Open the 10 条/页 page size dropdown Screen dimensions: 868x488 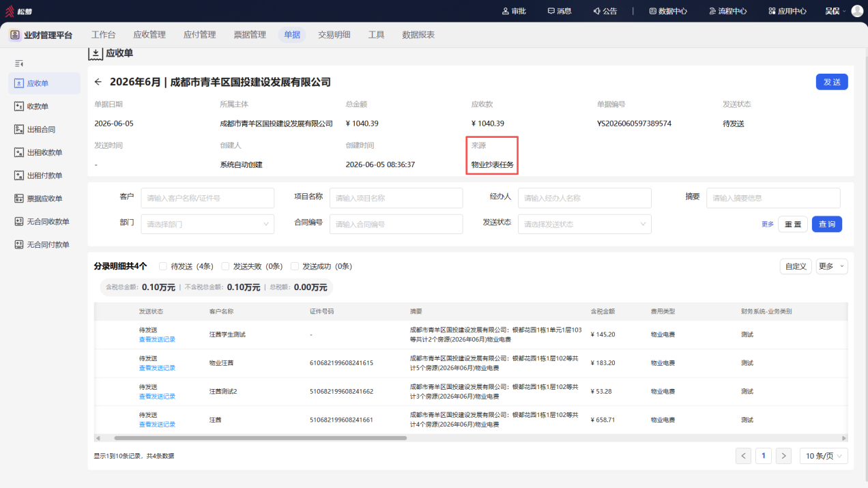[824, 456]
